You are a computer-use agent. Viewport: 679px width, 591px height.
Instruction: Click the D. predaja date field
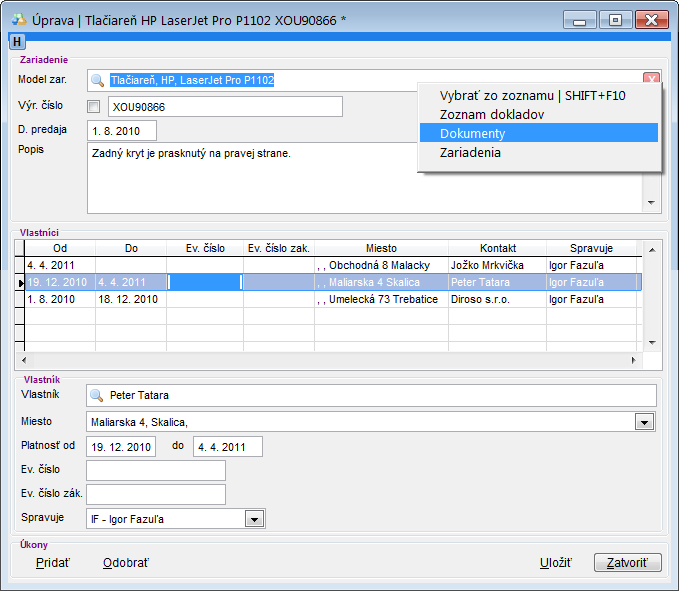click(122, 131)
